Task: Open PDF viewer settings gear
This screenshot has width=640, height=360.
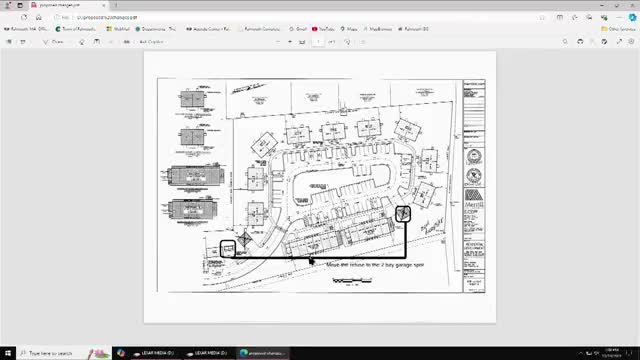Action: point(631,42)
